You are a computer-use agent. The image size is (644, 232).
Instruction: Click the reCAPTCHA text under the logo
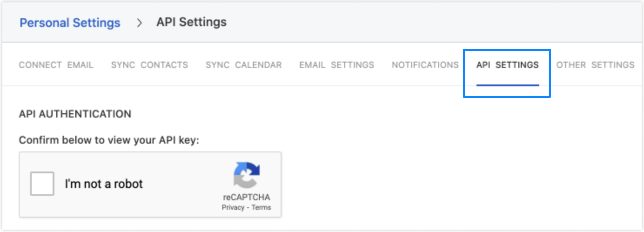point(246,197)
